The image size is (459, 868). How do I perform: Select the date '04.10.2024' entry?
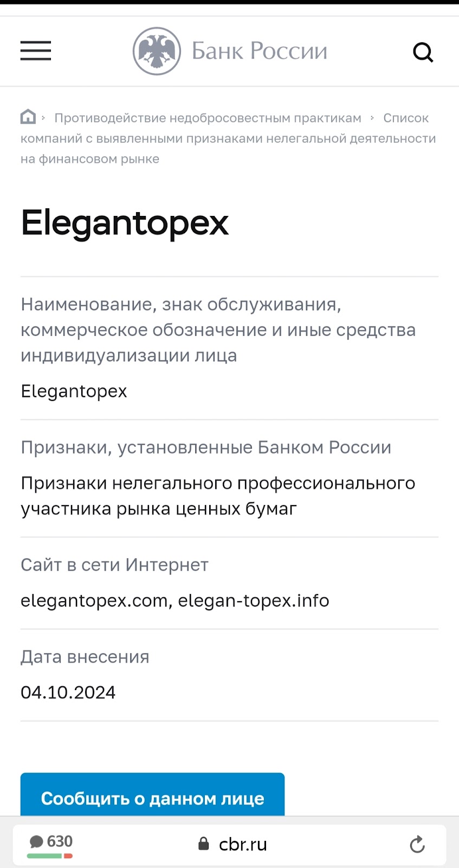coord(68,692)
